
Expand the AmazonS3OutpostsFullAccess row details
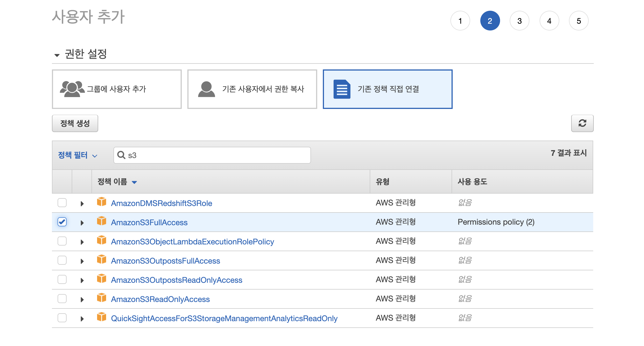[x=82, y=261]
